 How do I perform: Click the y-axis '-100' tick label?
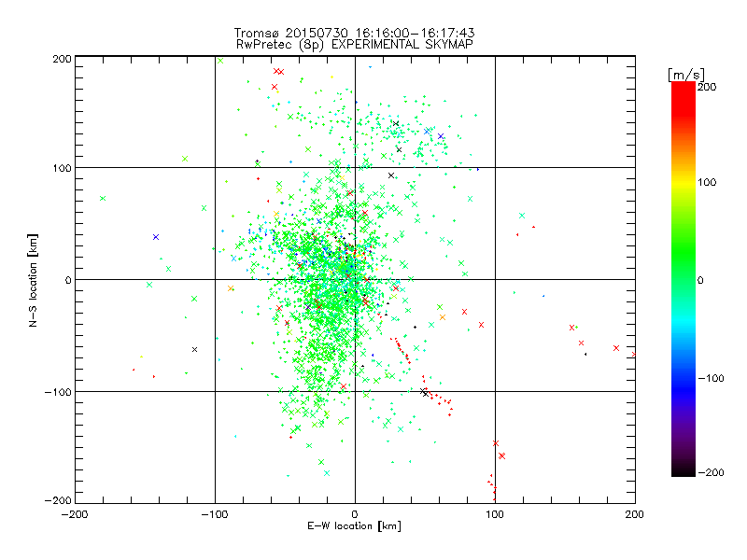tap(58, 392)
